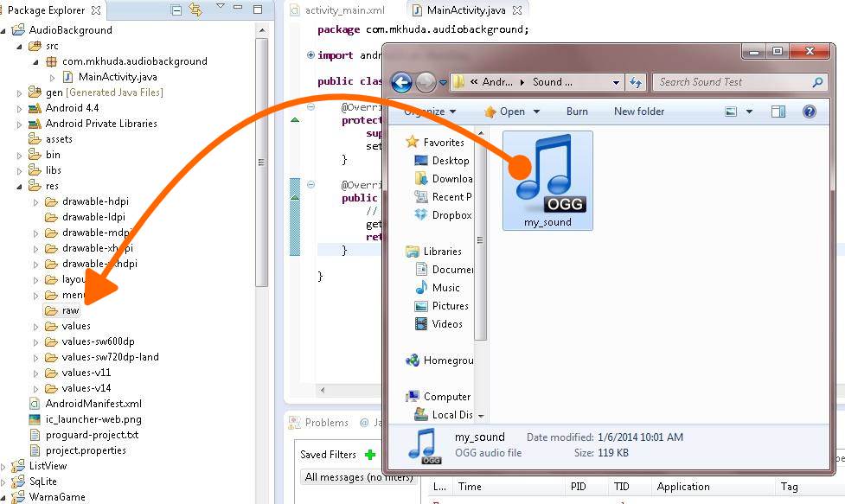The image size is (845, 504).
Task: Click the green plus to add a saved filter
Action: [372, 454]
